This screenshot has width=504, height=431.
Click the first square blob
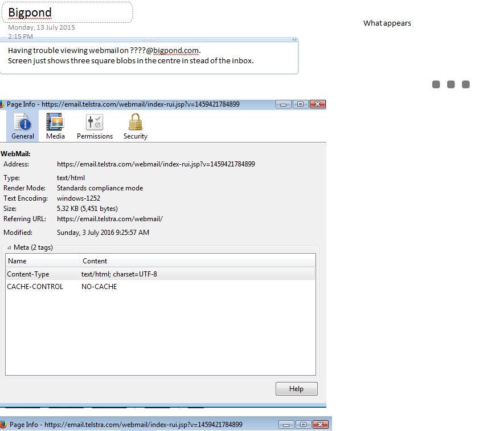pyautogui.click(x=436, y=84)
